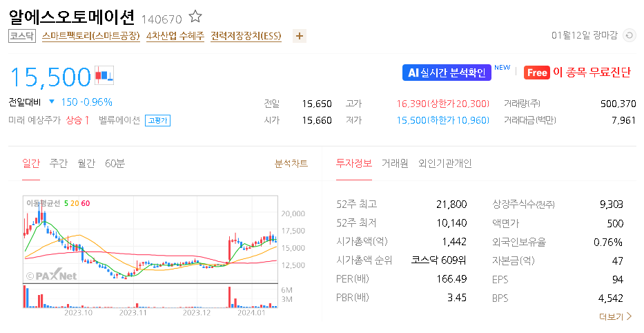Click the previous close 15,650
The width and height of the screenshot is (644, 333).
coord(317,104)
